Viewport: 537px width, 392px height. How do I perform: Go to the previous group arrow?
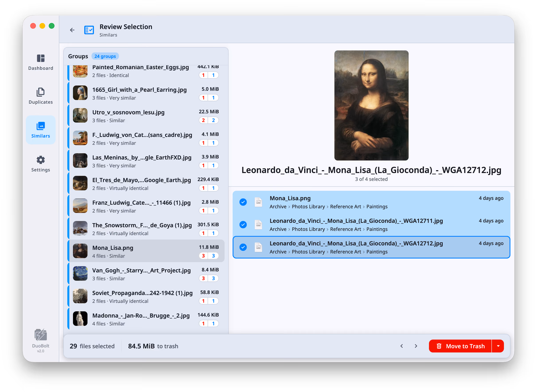coord(402,346)
